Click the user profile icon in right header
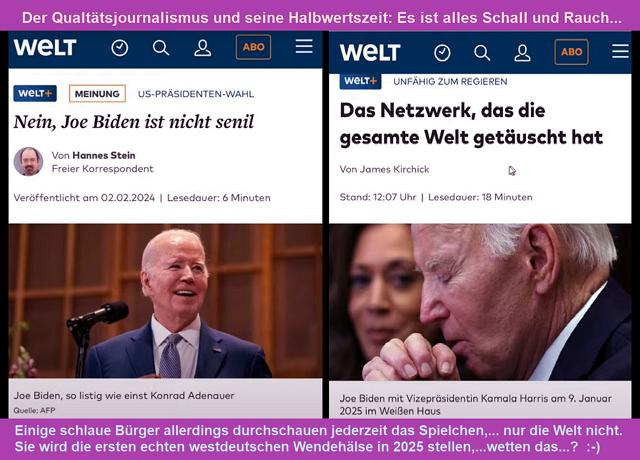The image size is (640, 460). click(522, 53)
